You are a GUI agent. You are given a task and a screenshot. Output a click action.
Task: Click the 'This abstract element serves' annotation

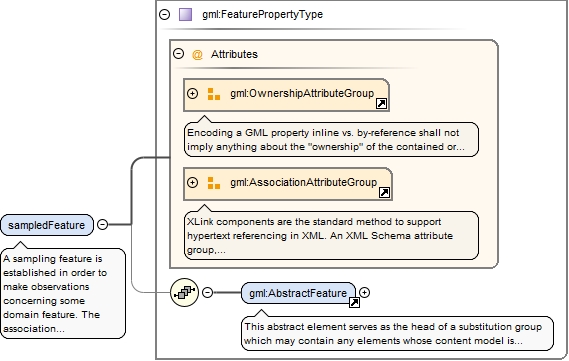coord(397,333)
